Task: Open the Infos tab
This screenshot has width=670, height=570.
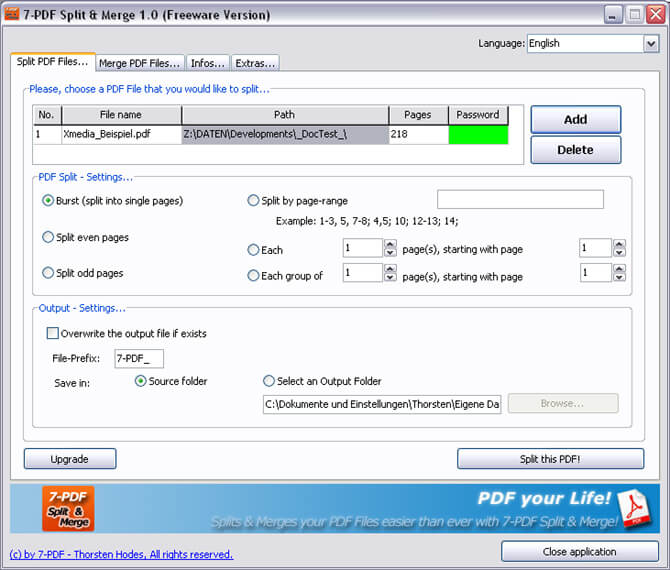Action: pyautogui.click(x=207, y=63)
